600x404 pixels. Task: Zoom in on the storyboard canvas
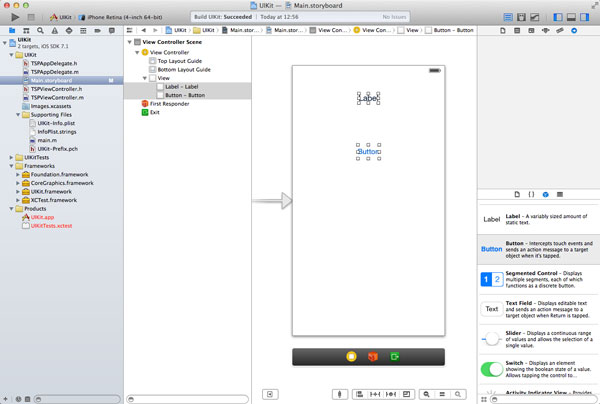click(x=458, y=394)
